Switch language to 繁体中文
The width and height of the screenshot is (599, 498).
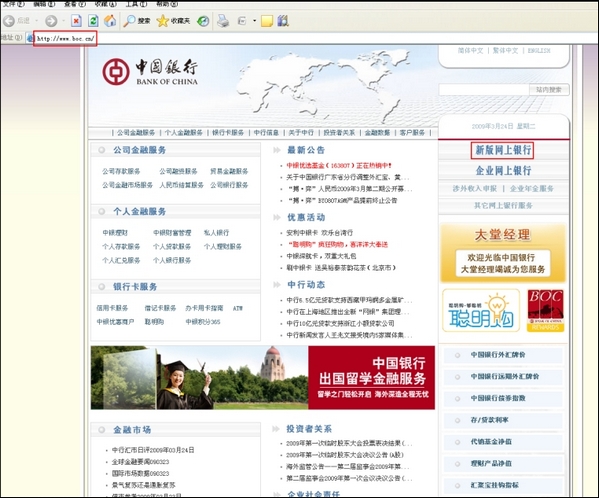coord(505,51)
